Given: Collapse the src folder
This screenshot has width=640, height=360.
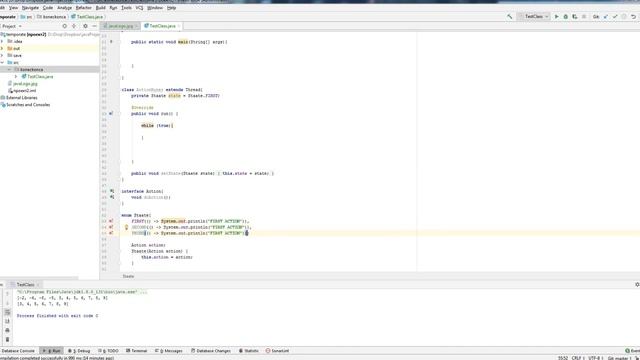Looking at the screenshot, I should point(2,62).
